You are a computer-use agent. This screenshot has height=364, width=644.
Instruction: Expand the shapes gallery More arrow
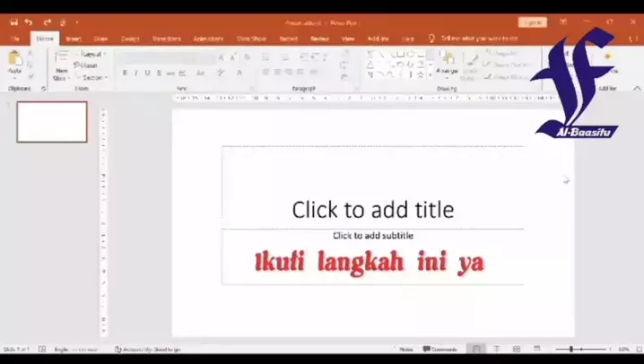tap(429, 75)
